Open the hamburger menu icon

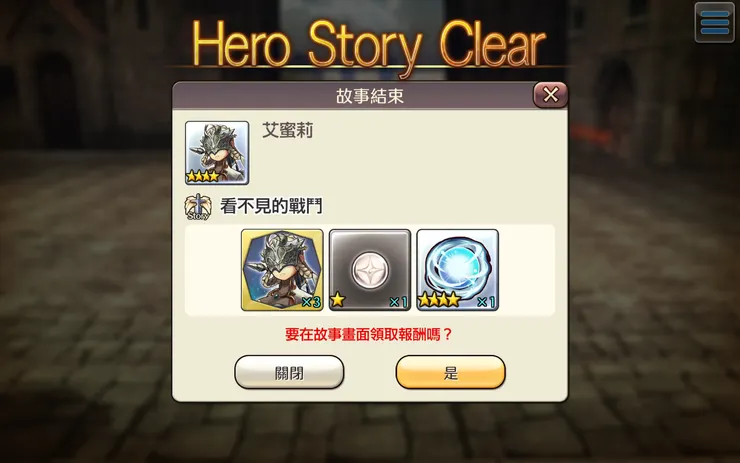(714, 22)
